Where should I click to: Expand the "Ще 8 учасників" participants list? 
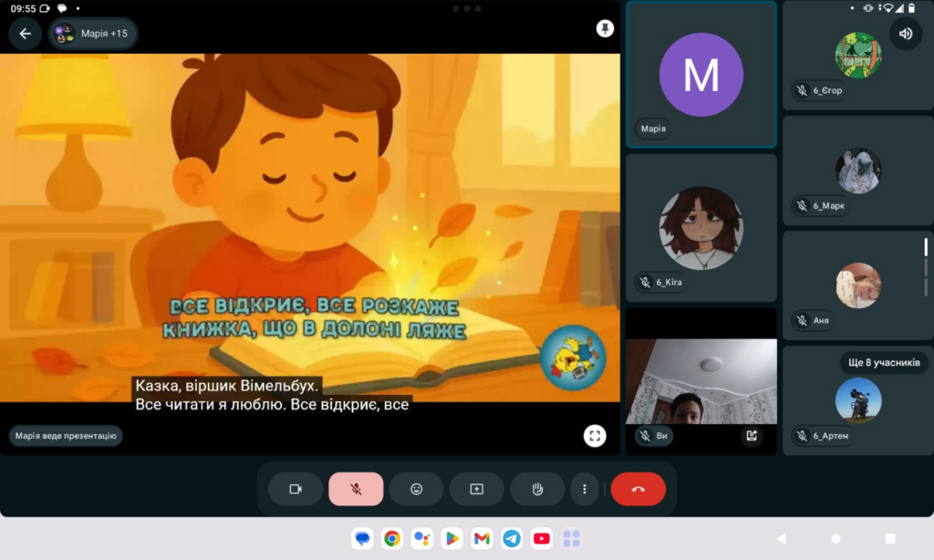(x=884, y=362)
